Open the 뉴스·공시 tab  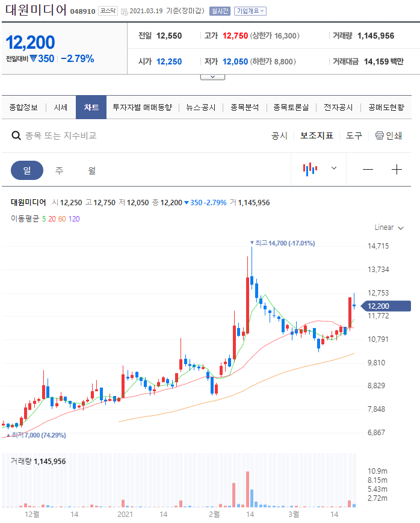pyautogui.click(x=201, y=107)
